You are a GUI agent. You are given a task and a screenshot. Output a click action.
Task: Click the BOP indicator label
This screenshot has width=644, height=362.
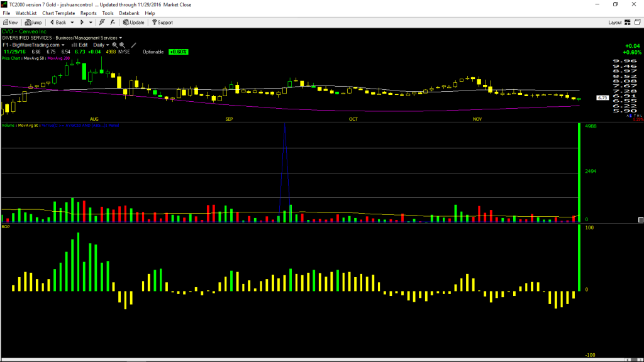tap(6, 226)
